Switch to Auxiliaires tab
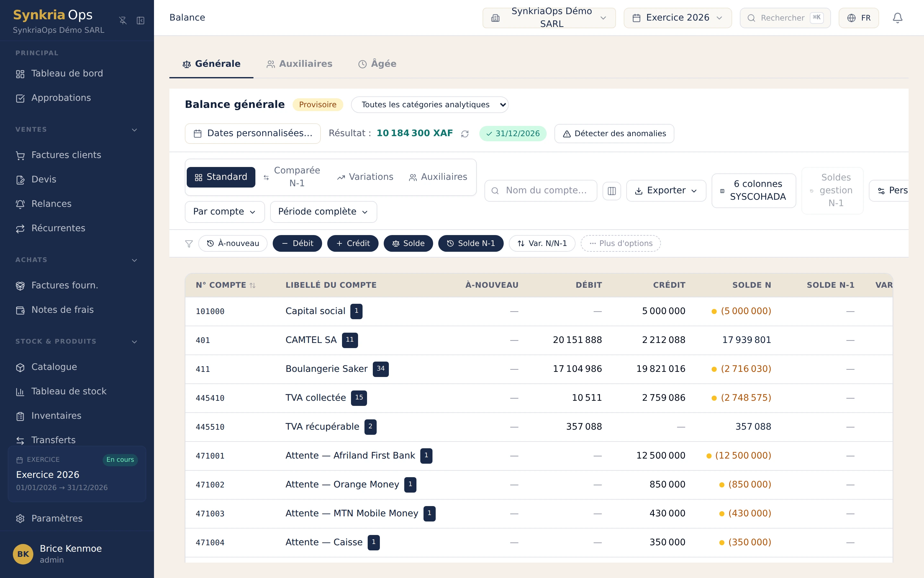 pos(299,64)
